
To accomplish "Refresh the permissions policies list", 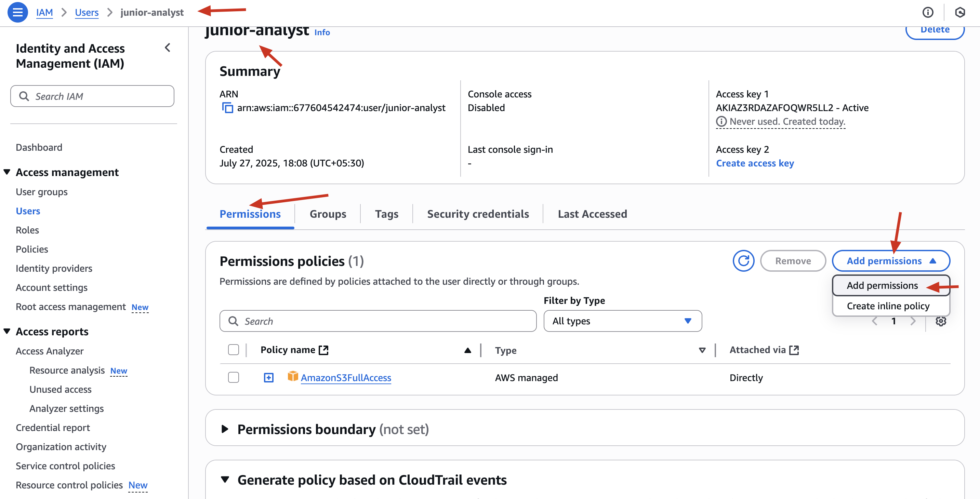I will [743, 261].
